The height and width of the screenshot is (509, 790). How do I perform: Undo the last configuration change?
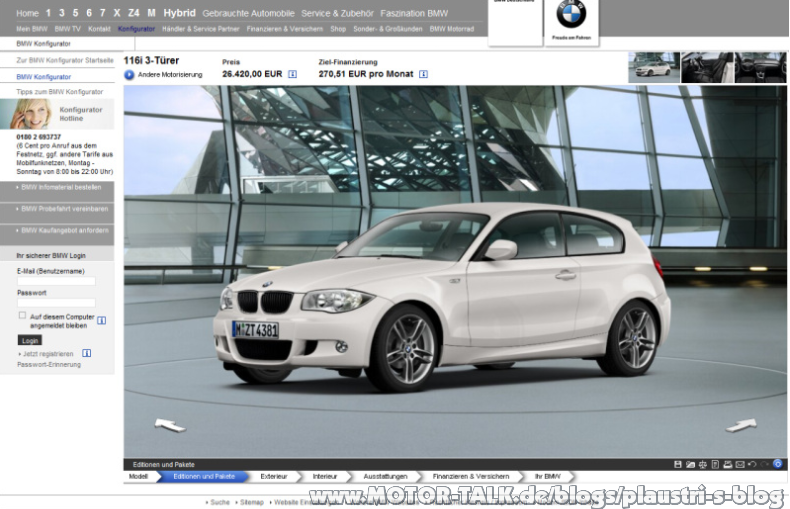752,464
